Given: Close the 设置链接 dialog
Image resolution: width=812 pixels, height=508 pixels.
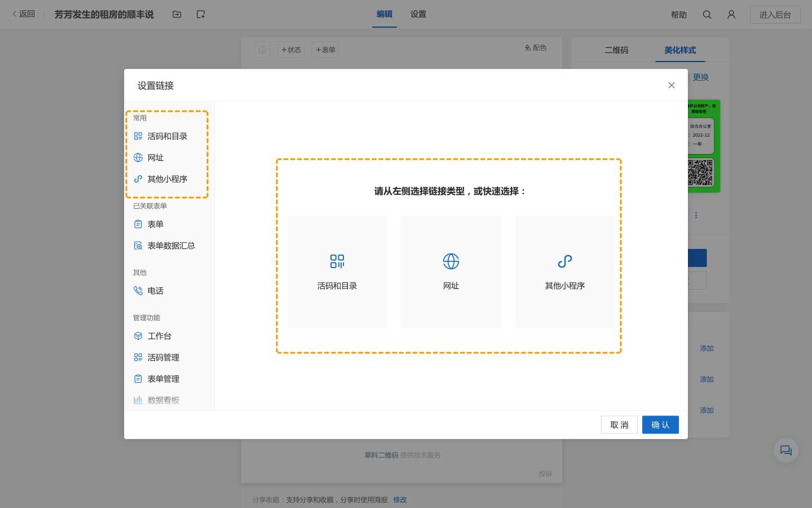Looking at the screenshot, I should tap(671, 85).
